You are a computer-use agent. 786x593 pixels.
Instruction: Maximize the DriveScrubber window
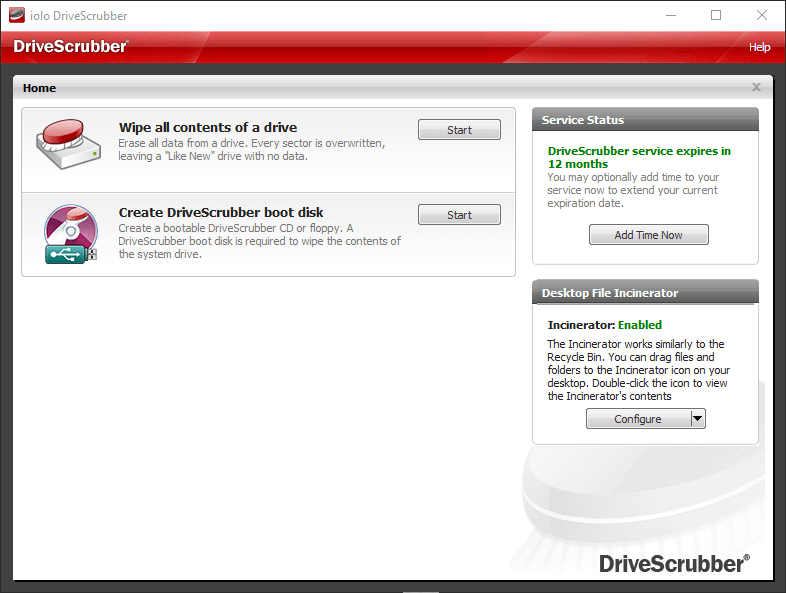(x=716, y=16)
